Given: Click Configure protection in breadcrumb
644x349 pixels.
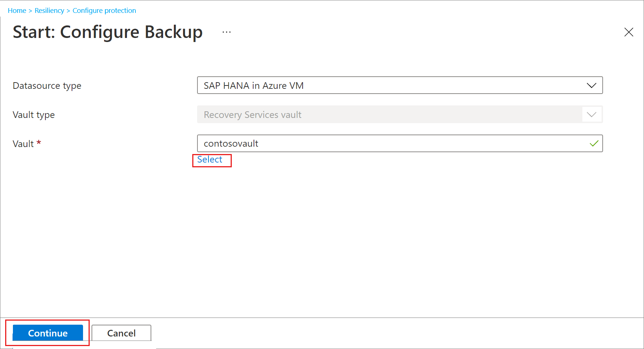Looking at the screenshot, I should pos(104,10).
